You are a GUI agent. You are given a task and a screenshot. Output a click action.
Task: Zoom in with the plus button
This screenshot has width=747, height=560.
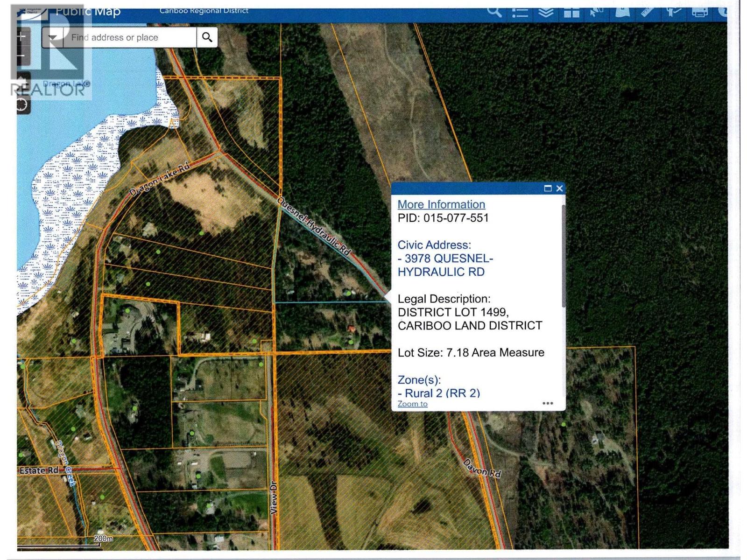click(x=21, y=36)
